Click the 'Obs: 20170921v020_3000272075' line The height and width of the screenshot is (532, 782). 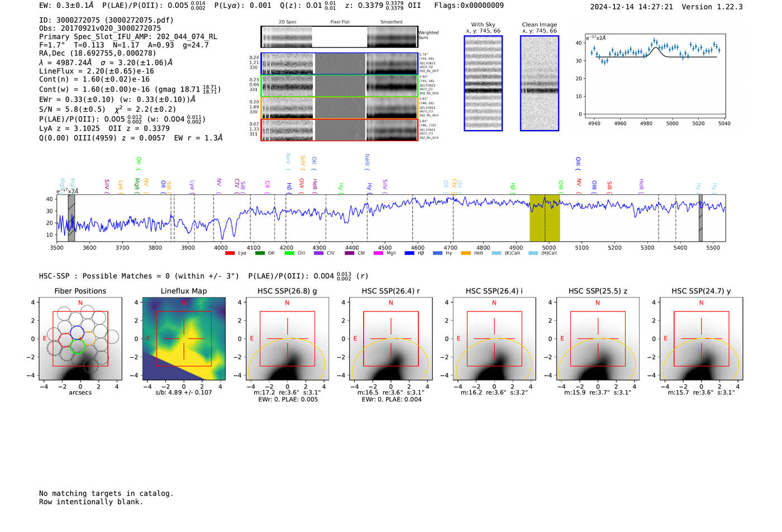[x=100, y=28]
